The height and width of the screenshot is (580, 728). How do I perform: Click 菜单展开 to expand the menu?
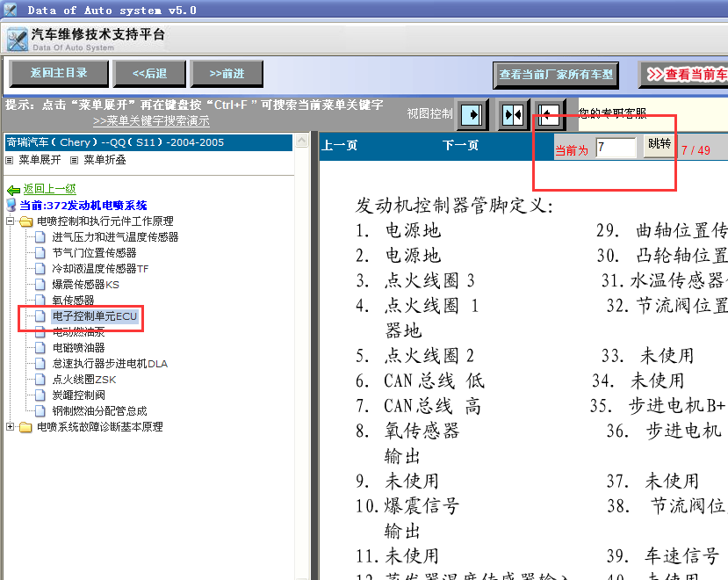click(40, 160)
